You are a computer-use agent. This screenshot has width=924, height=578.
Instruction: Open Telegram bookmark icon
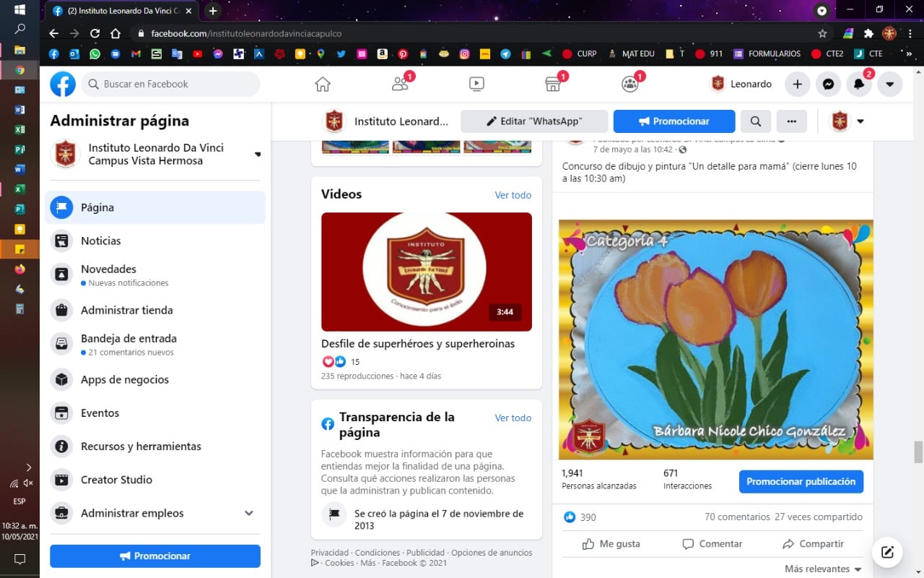pos(505,53)
